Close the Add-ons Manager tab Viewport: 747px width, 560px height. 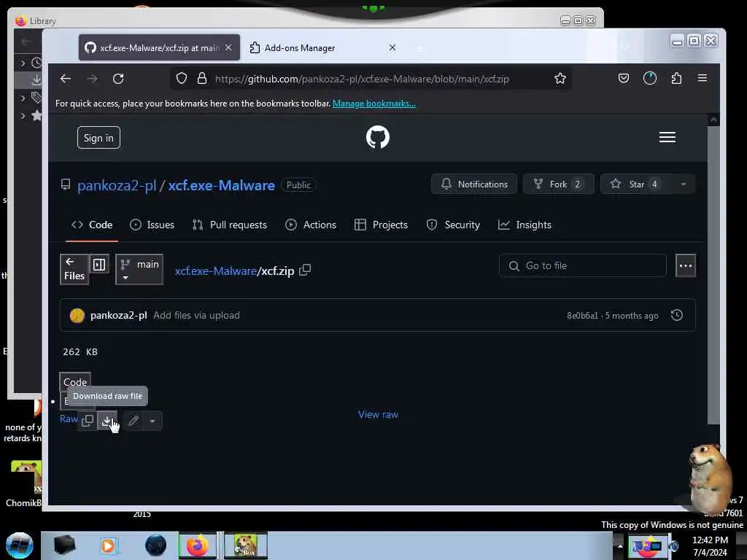[x=392, y=47]
